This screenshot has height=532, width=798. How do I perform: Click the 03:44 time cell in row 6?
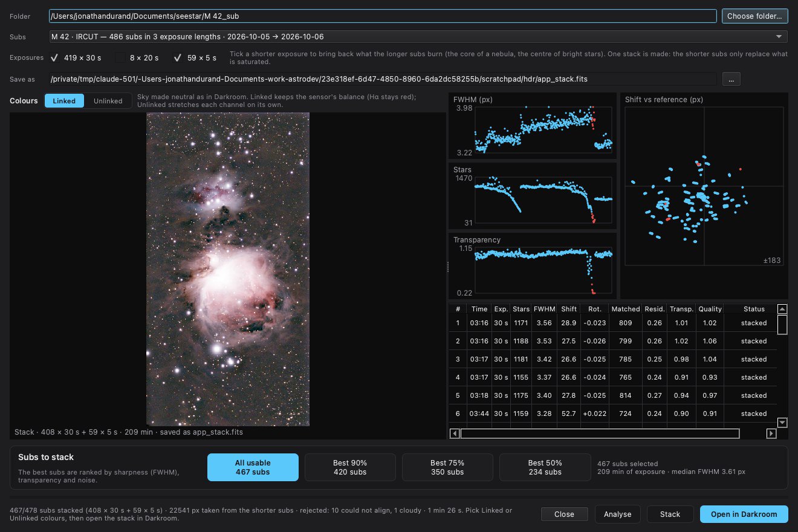pos(479,414)
